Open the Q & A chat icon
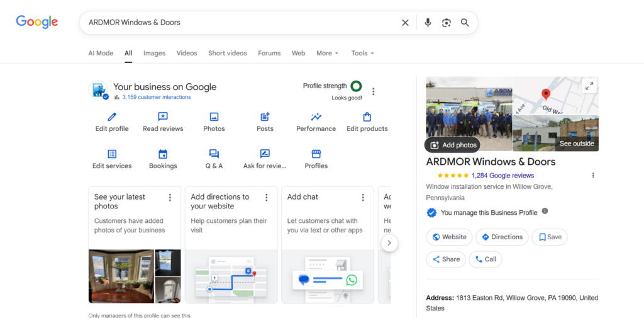Image resolution: width=644 pixels, height=318 pixels. click(x=214, y=154)
